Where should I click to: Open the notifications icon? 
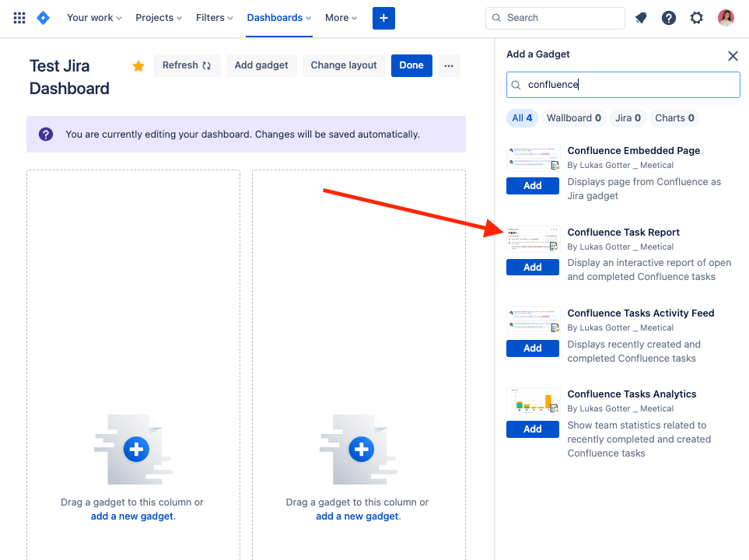click(x=641, y=18)
